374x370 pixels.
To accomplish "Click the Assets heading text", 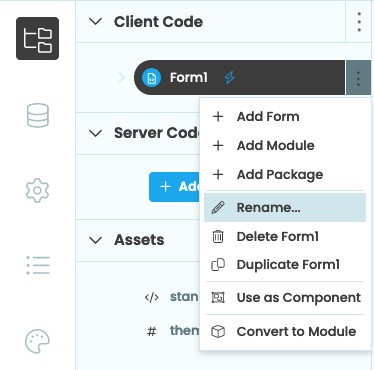I will (x=139, y=240).
